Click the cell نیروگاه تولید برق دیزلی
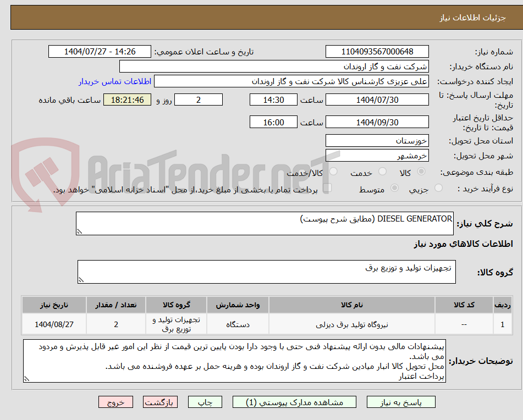Image resolution: width=523 pixels, height=420 pixels. (352, 324)
